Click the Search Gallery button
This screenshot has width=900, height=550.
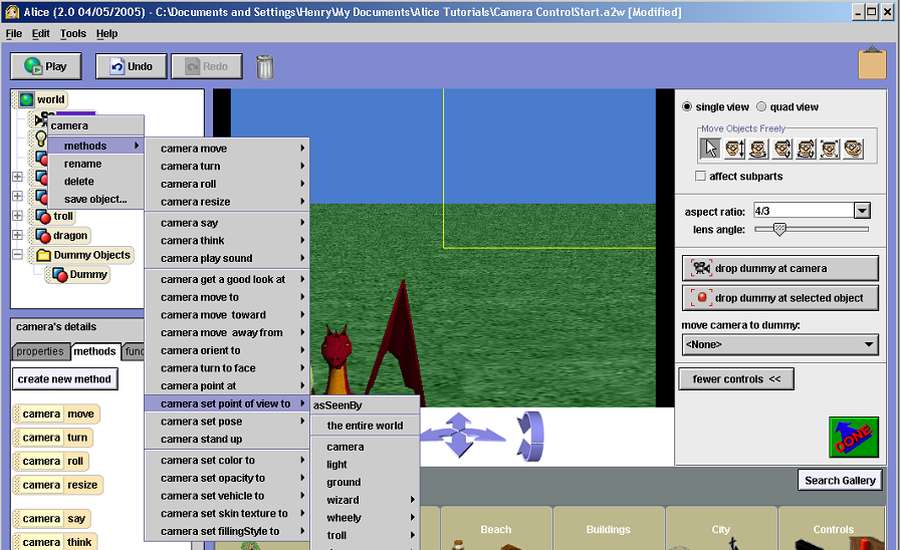pos(839,480)
